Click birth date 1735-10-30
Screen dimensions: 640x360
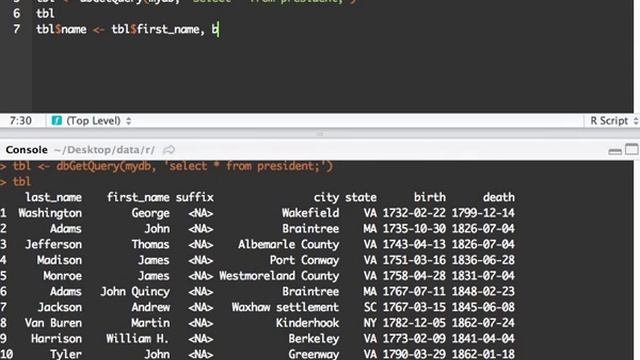pyautogui.click(x=414, y=229)
